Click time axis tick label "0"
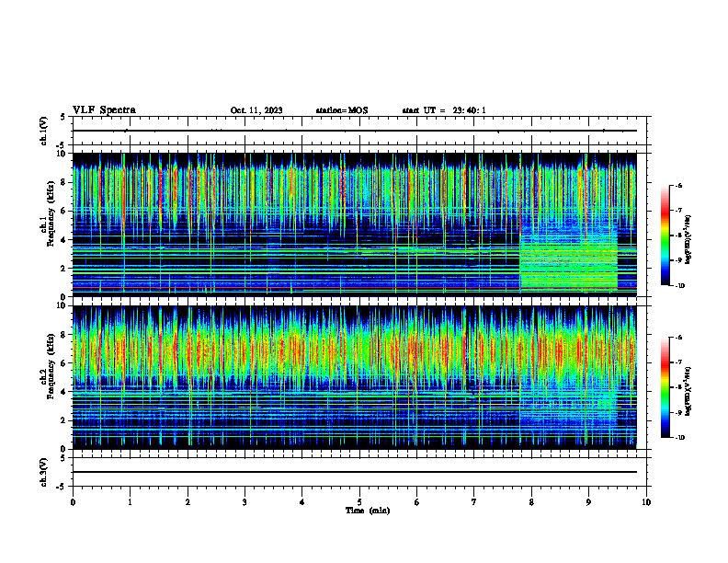This screenshot has width=728, height=563. tap(73, 502)
